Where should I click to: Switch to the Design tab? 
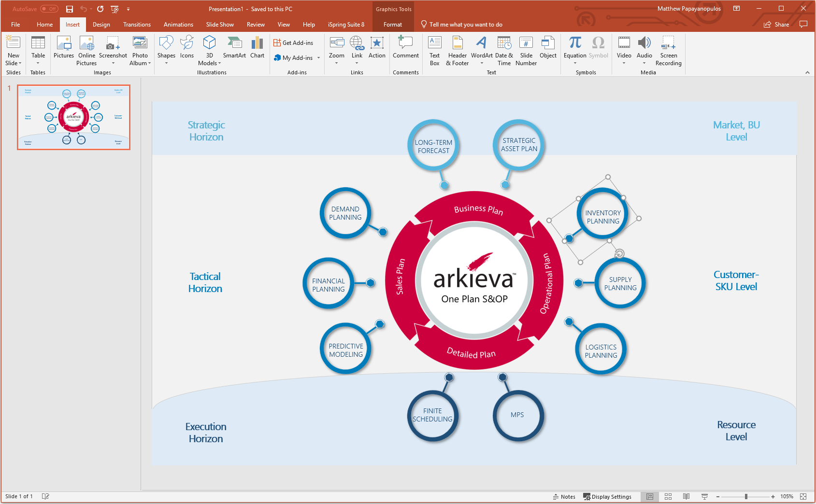(x=101, y=24)
